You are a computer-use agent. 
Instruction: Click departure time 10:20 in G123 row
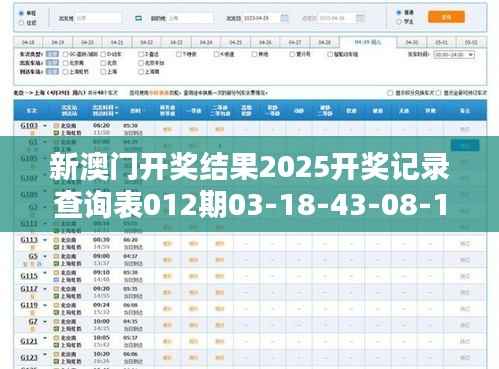[x=101, y=354]
